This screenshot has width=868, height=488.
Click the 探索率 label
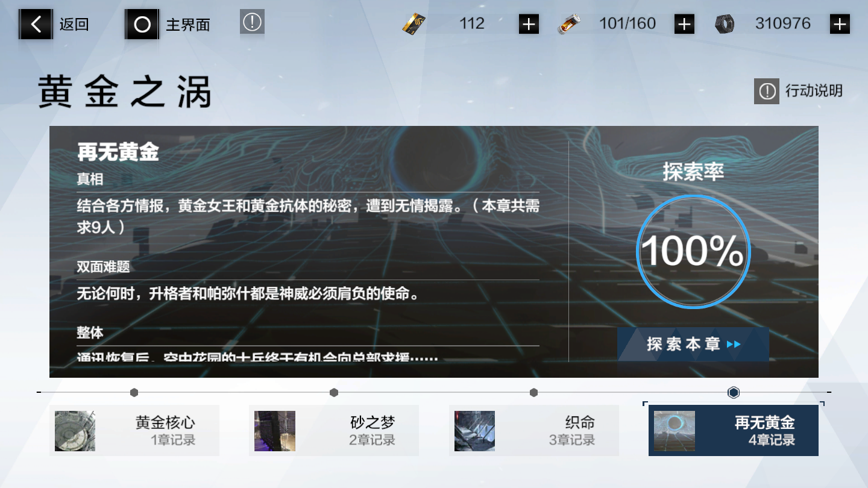[x=693, y=172]
